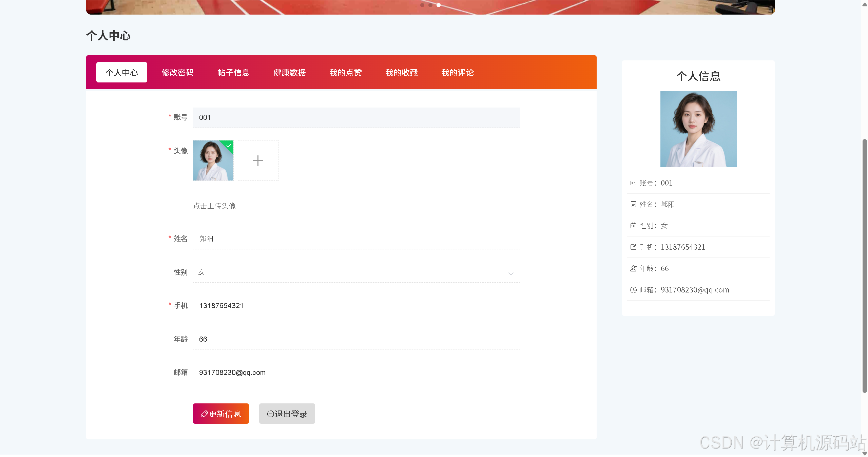The height and width of the screenshot is (457, 868).
Task: Go to the 我的点赞 tab
Action: [x=345, y=72]
